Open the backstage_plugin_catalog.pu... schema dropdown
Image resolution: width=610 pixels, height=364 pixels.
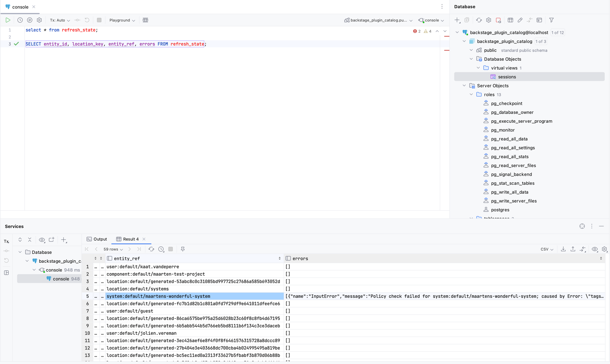[x=378, y=20]
